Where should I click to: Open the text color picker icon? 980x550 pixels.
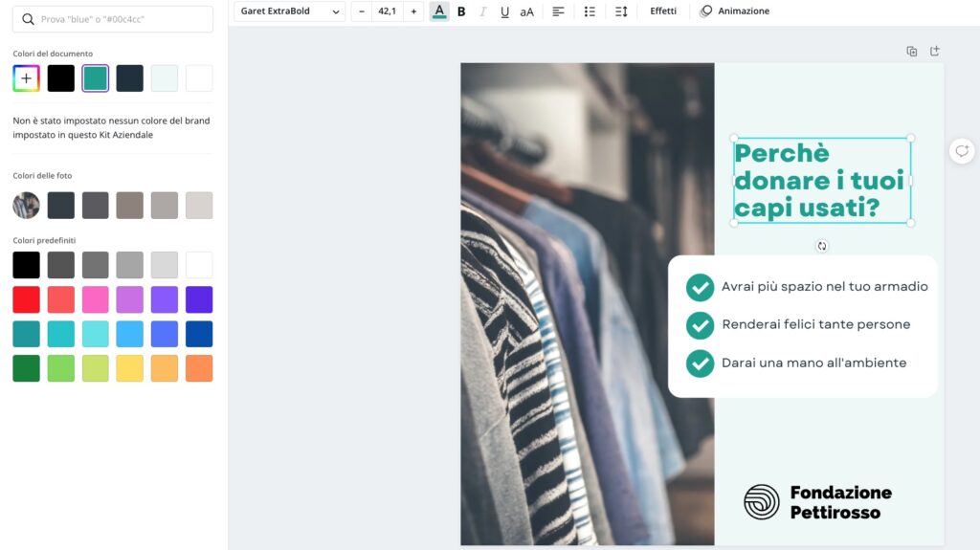coord(439,11)
